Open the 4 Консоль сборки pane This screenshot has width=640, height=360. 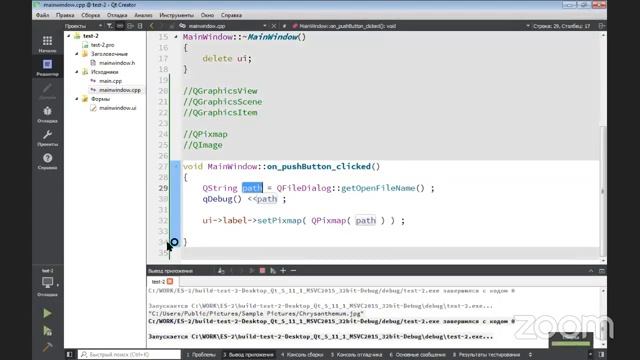point(302,354)
